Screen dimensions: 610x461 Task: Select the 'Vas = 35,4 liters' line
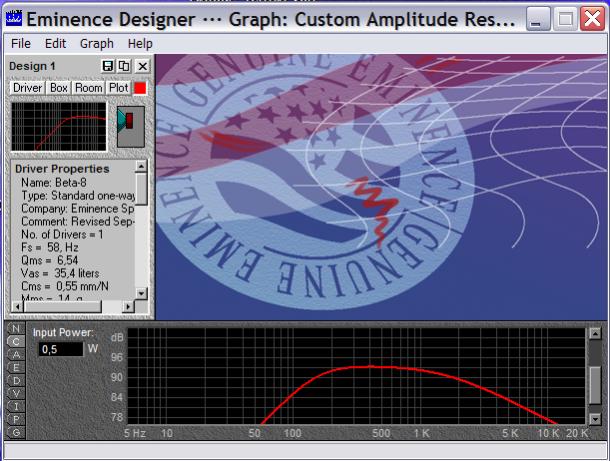tap(60, 273)
